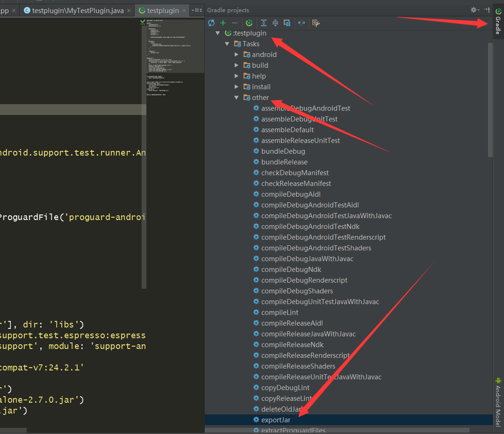The height and width of the screenshot is (434, 504).
Task: Select the exportJar task
Action: (275, 420)
